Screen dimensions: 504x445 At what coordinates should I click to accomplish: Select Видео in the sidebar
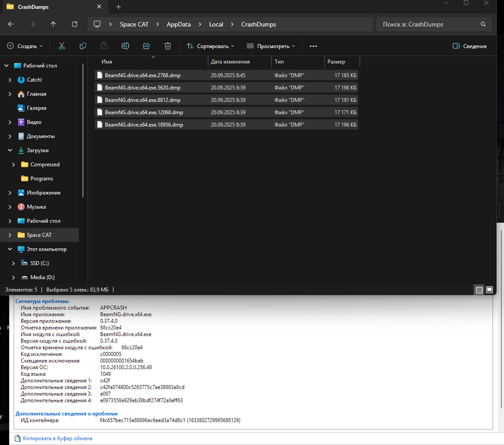[34, 122]
